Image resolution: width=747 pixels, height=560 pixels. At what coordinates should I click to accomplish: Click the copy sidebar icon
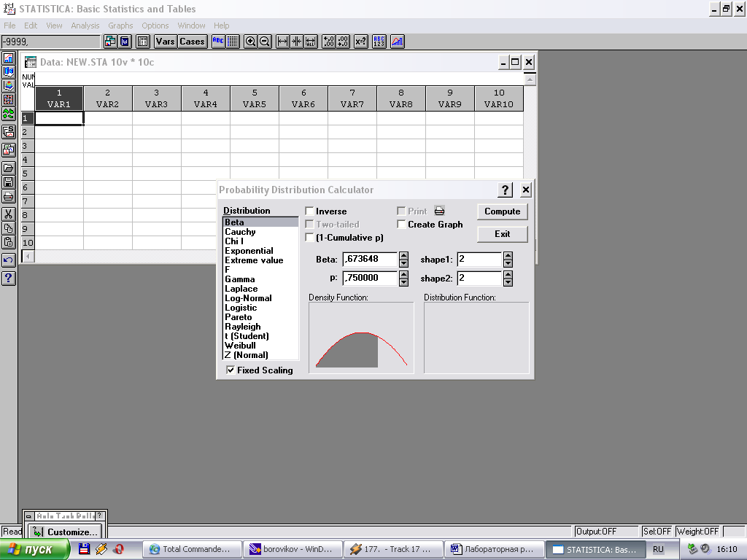click(x=9, y=228)
